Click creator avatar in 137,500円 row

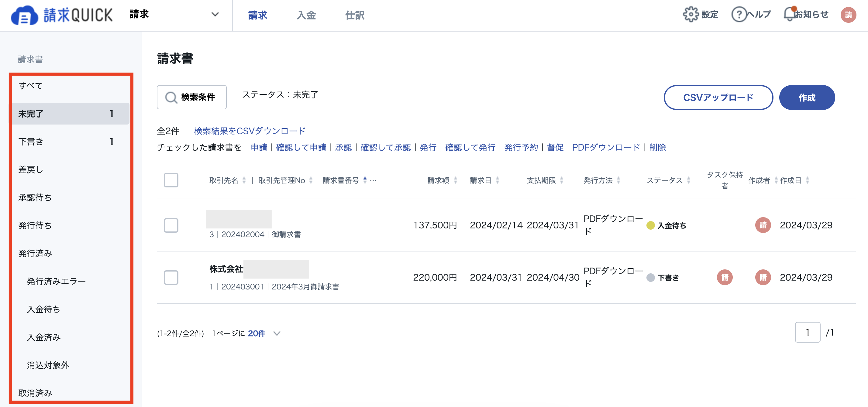click(763, 225)
